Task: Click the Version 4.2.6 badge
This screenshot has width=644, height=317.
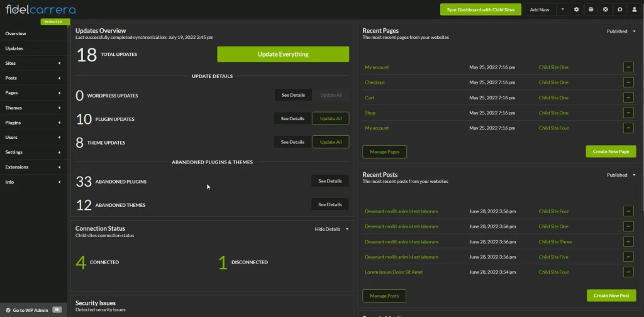Action: click(55, 21)
